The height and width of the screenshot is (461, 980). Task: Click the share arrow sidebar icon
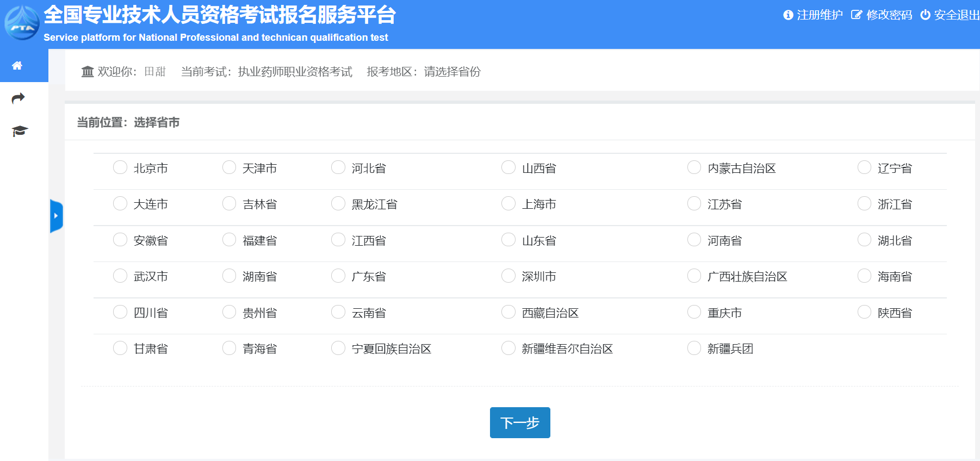18,98
